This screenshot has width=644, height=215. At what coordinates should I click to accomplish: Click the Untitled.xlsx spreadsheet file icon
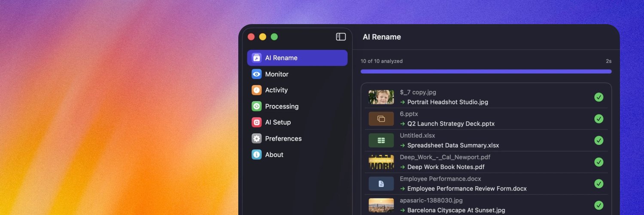(381, 140)
